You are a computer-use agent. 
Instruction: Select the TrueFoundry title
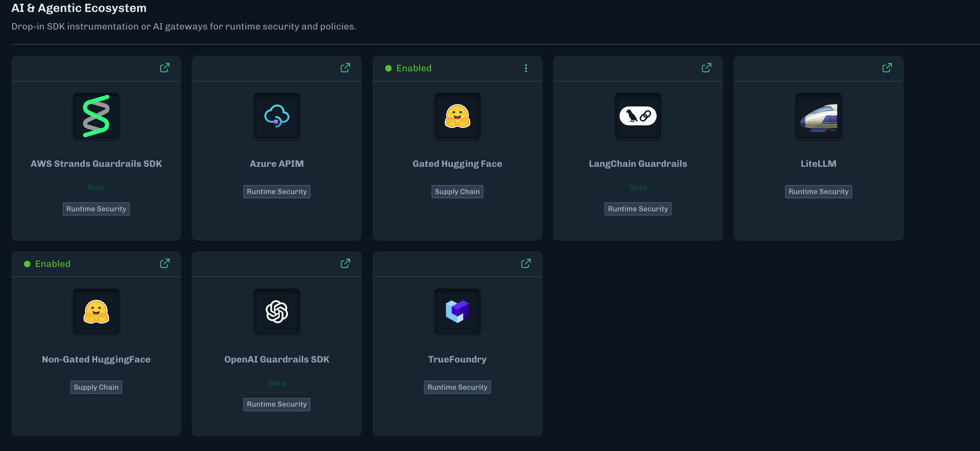point(457,359)
